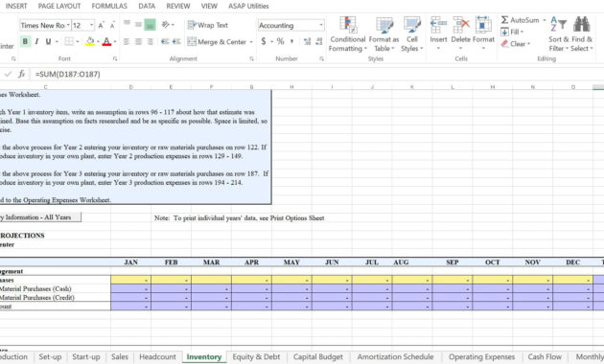Open font name dropdown
The image size is (604, 364).
68,26
